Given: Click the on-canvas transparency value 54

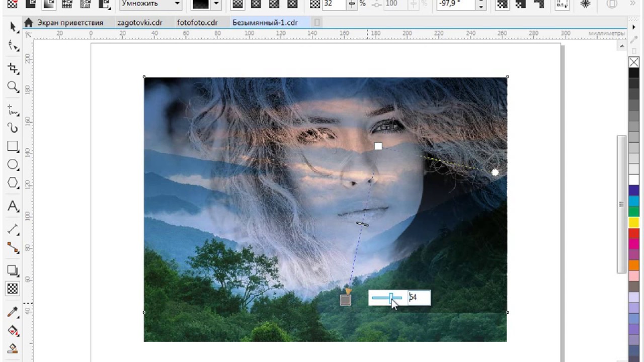Looking at the screenshot, I should click(x=419, y=298).
